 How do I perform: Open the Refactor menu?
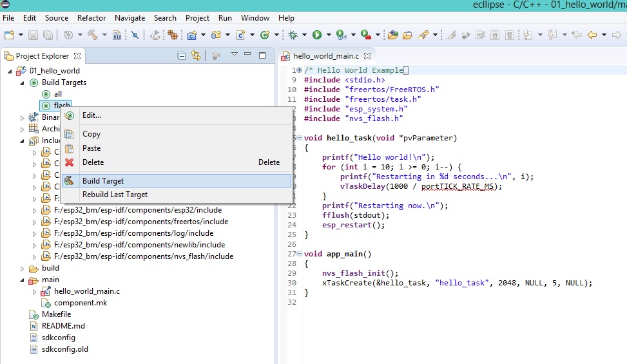(x=92, y=18)
